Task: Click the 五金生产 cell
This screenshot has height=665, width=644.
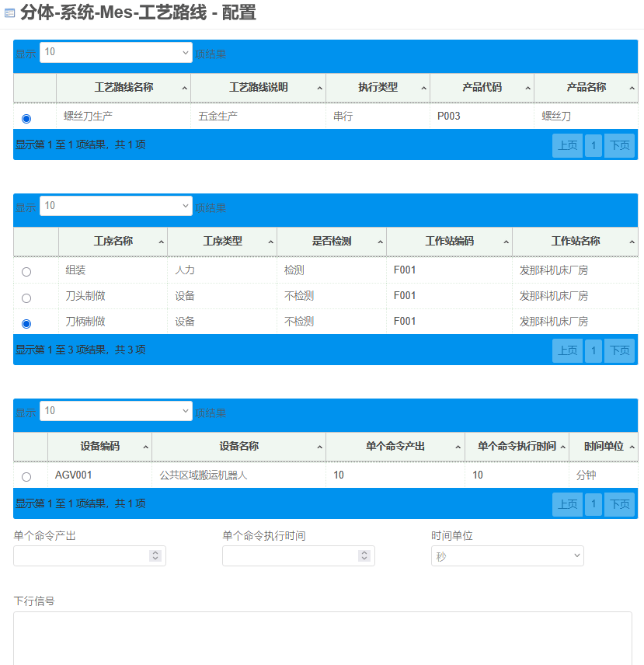Action: pos(258,117)
